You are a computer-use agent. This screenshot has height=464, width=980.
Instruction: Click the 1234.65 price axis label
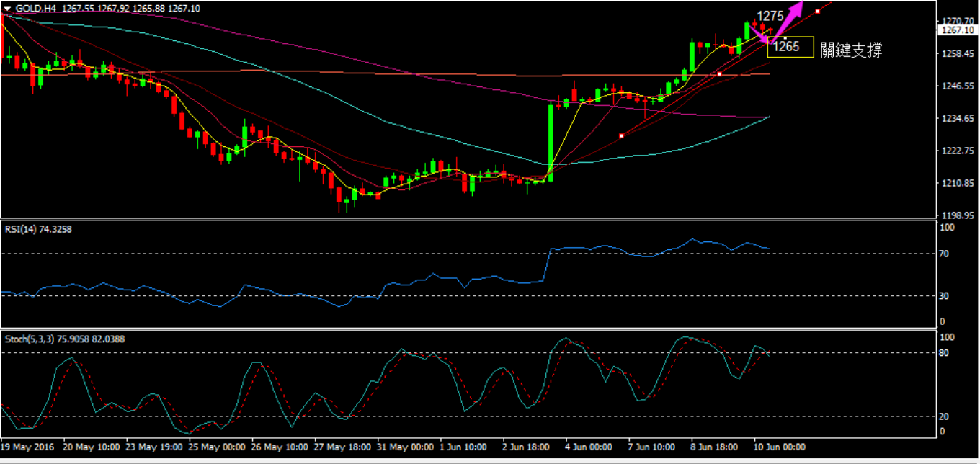tap(958, 119)
